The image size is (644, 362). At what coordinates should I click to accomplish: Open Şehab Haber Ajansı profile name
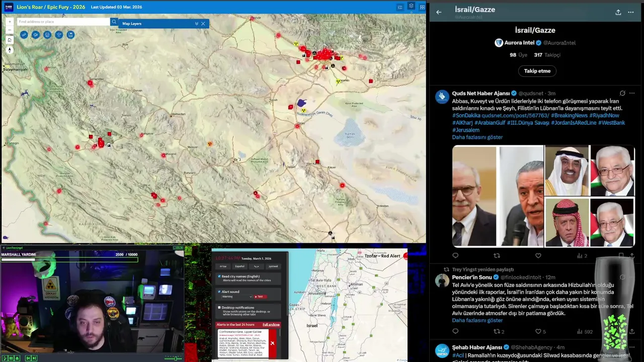coord(477,347)
